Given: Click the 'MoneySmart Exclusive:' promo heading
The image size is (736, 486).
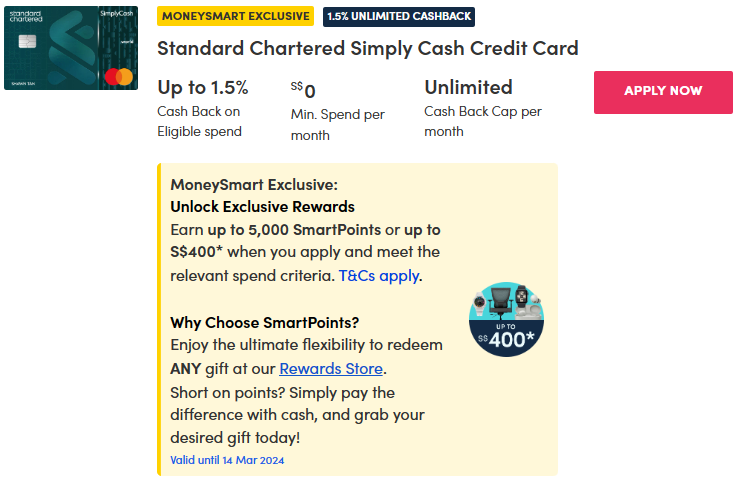Looking at the screenshot, I should [254, 184].
